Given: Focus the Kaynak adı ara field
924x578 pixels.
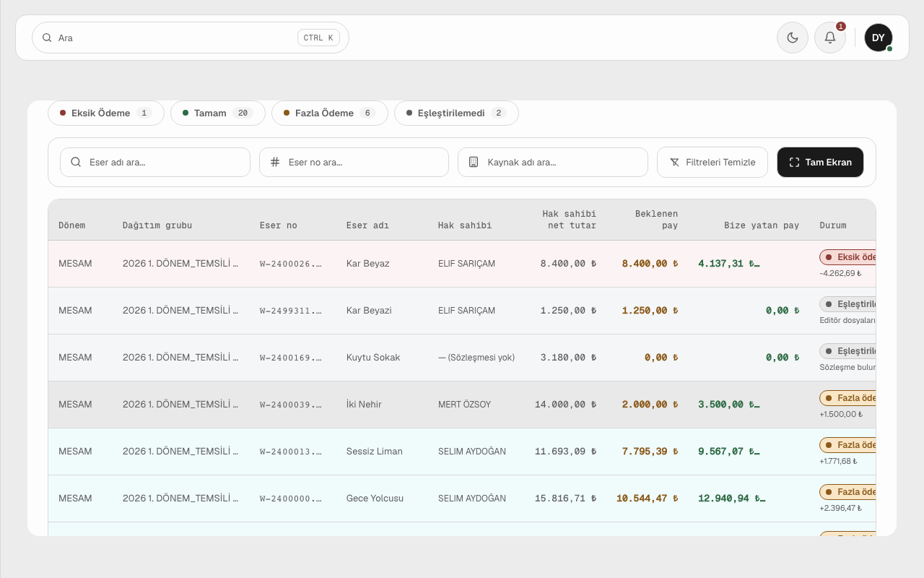Looking at the screenshot, I should point(553,162).
